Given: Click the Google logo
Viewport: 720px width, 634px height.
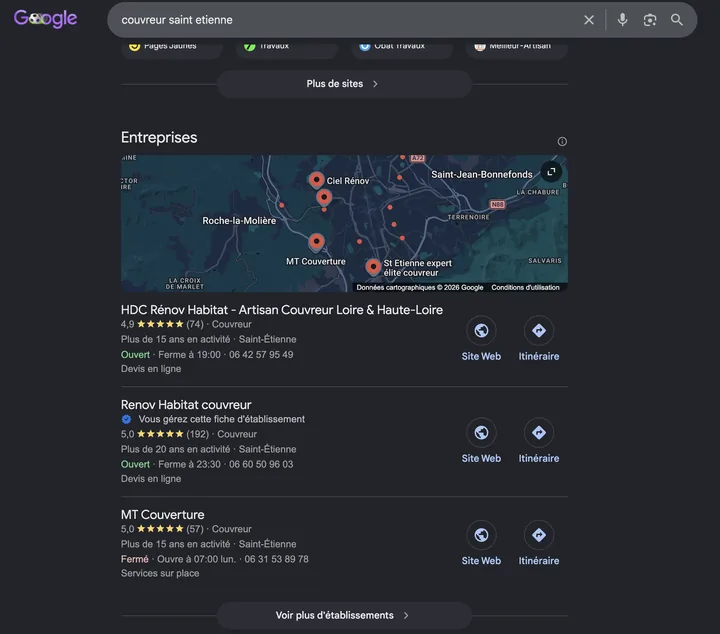Looking at the screenshot, I should coord(45,19).
